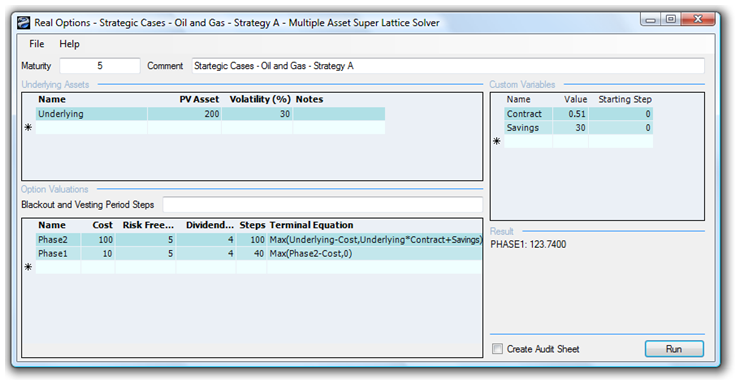Select the Phase1 Dividend cell
738x381 pixels.
206,254
